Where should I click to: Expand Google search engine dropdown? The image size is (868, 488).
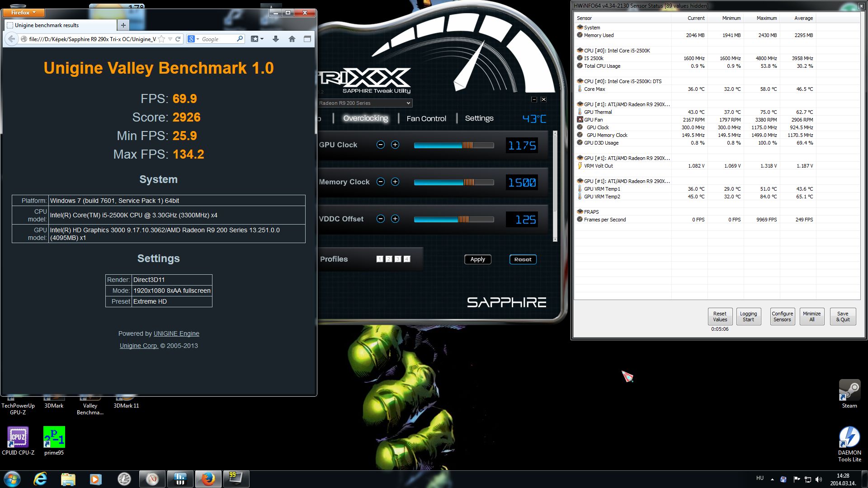(193, 39)
